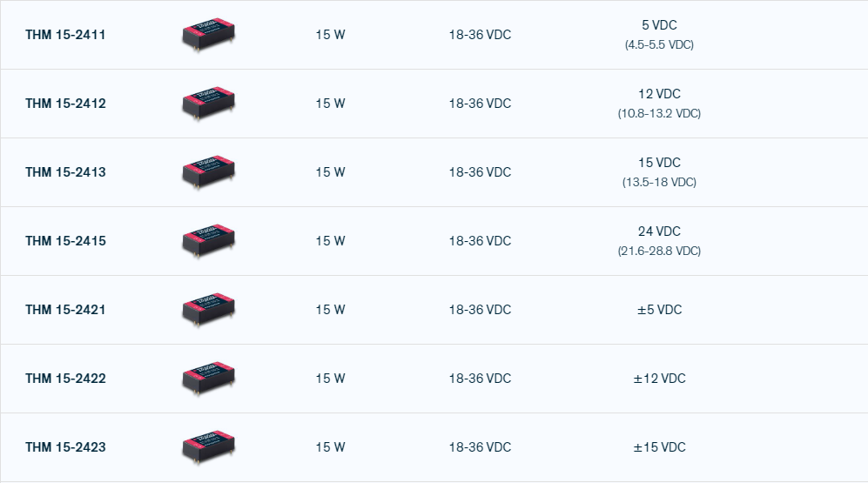Click the THM 15-2423 product image

point(209,447)
